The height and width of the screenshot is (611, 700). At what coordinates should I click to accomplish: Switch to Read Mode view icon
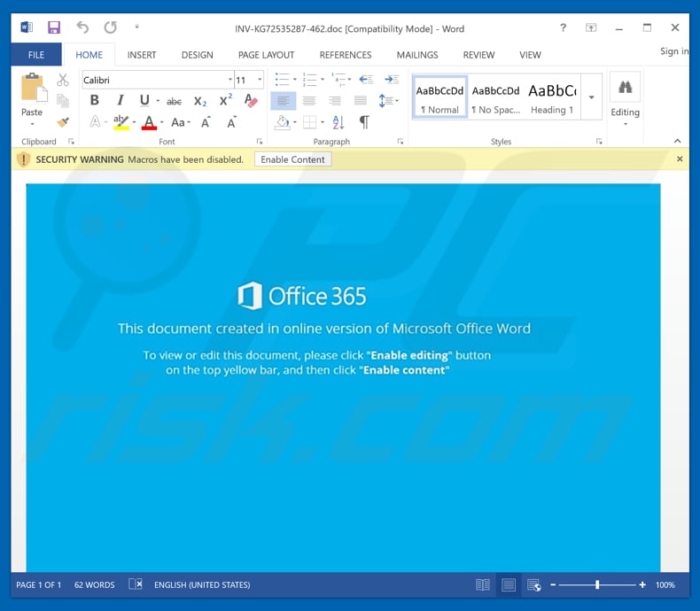point(482,584)
